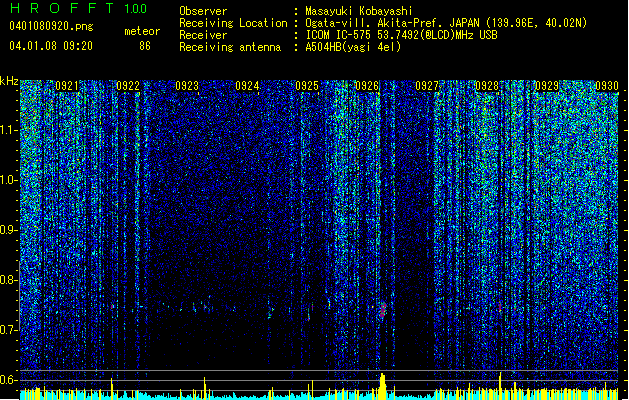This screenshot has width=629, height=400.
Task: Click the 0922 time marker
Action: pyautogui.click(x=128, y=86)
